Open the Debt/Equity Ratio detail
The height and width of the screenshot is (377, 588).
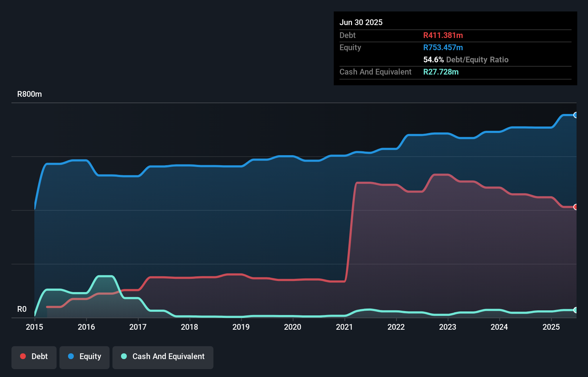466,59
